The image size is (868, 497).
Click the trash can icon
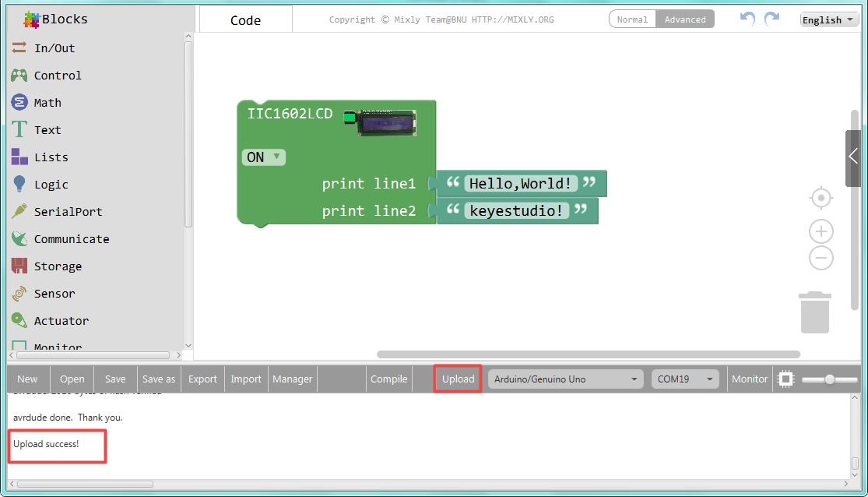[x=814, y=312]
